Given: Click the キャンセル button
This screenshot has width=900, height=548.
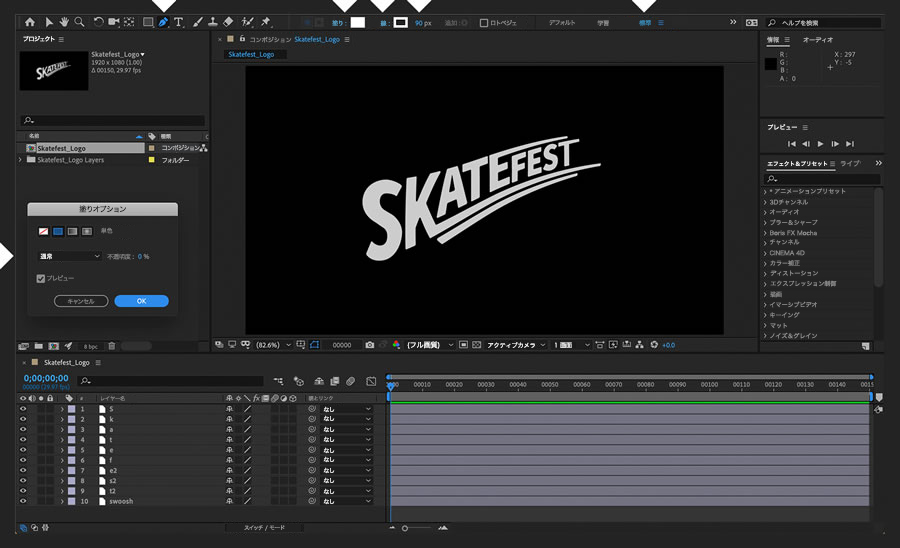Looking at the screenshot, I should (81, 301).
